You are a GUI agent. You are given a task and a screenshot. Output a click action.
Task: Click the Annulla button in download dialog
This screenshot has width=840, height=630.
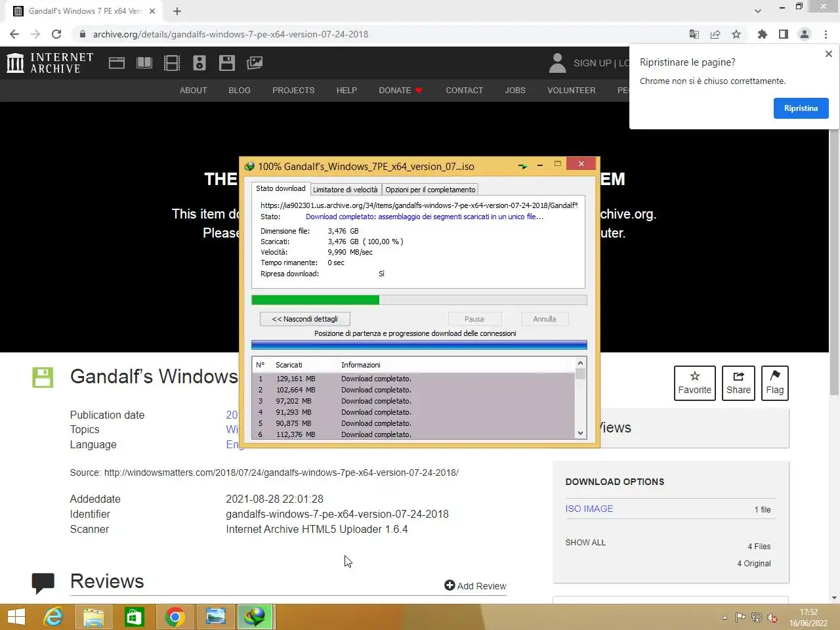point(544,319)
